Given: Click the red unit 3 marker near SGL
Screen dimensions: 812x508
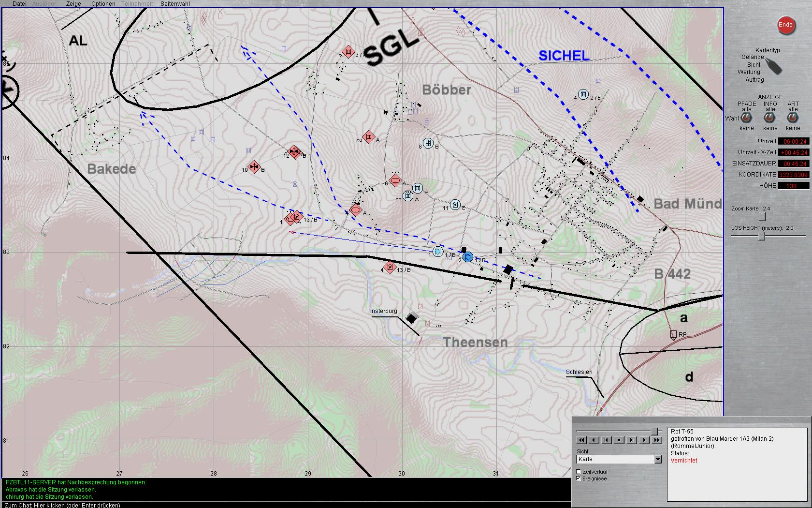Looking at the screenshot, I should (x=348, y=52).
